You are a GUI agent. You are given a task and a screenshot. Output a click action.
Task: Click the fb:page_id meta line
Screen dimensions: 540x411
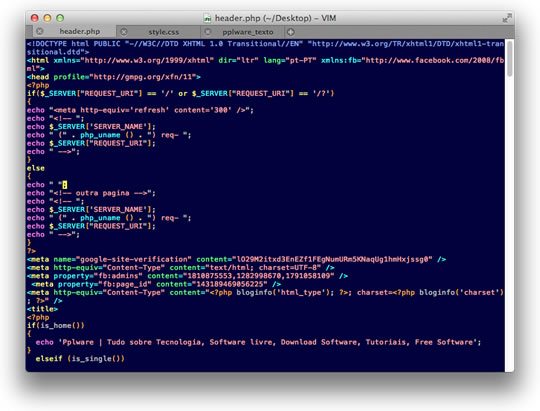point(156,284)
